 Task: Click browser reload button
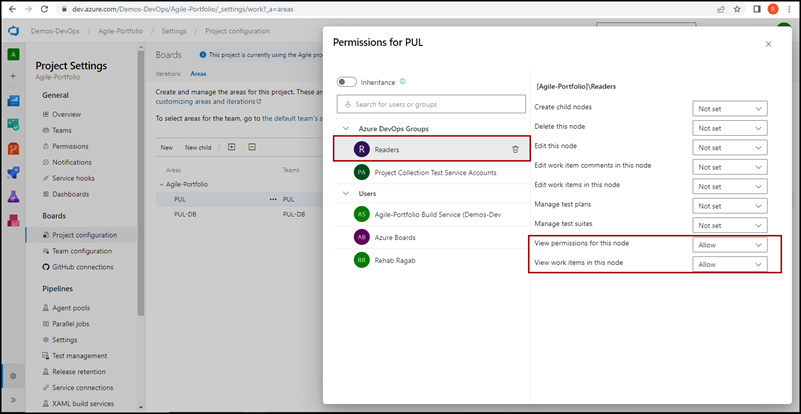pyautogui.click(x=44, y=9)
